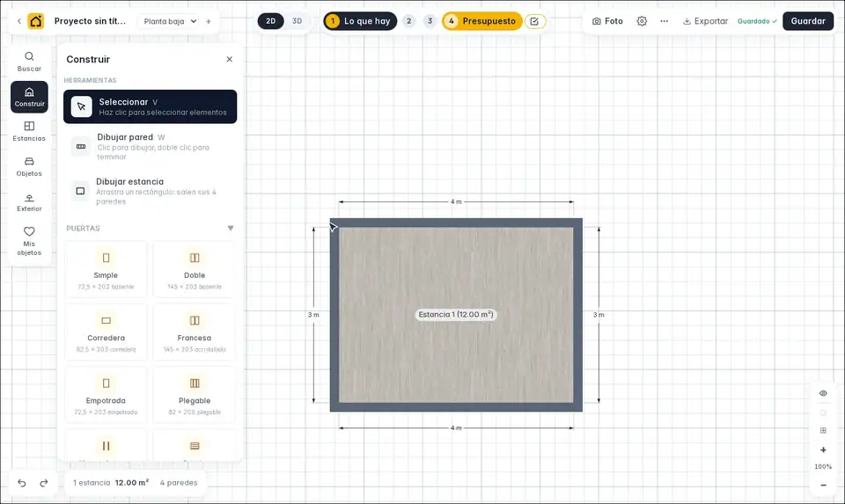Add a new floor with plus icon
Screen dimensions: 845x504
pos(209,21)
